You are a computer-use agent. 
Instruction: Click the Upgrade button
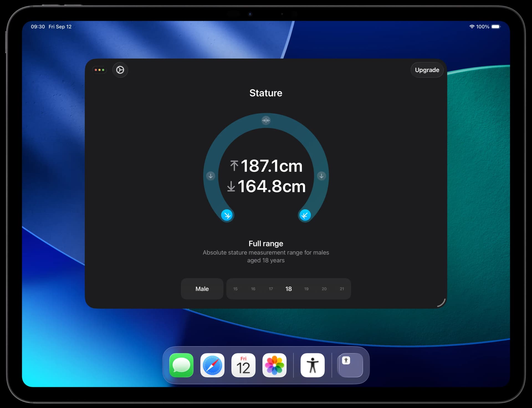[427, 70]
